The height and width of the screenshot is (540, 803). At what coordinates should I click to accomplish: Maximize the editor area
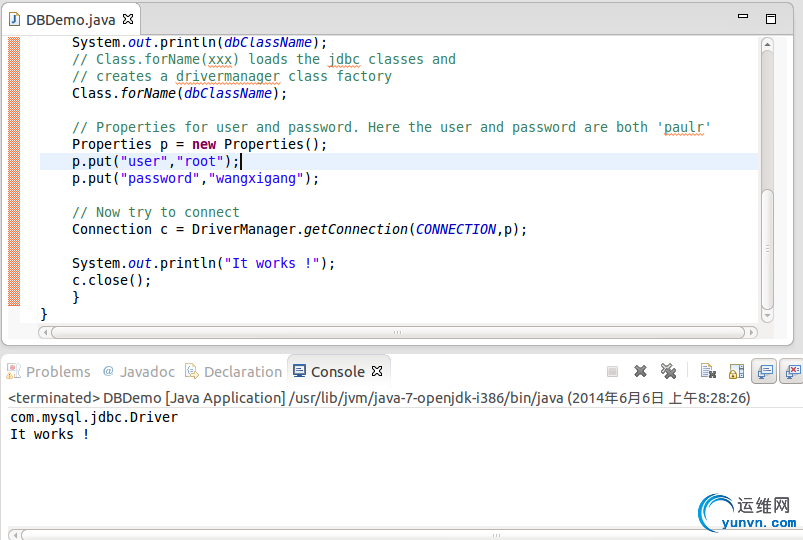[x=771, y=19]
